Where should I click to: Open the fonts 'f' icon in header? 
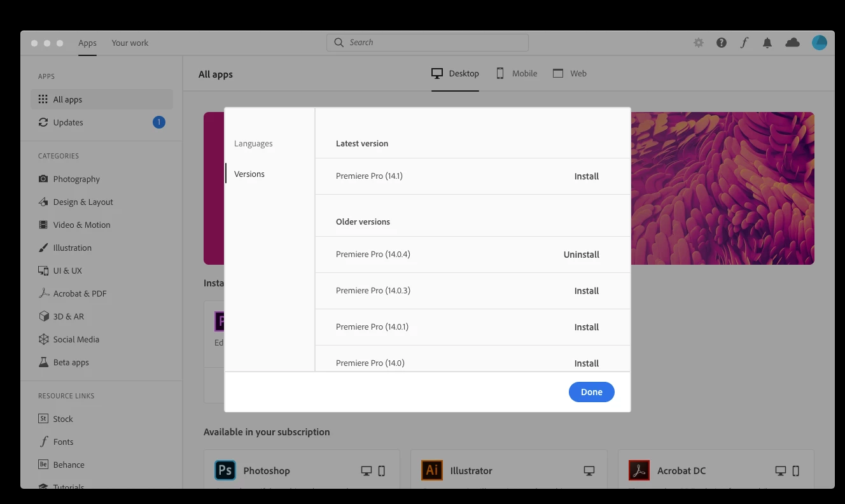(x=744, y=43)
